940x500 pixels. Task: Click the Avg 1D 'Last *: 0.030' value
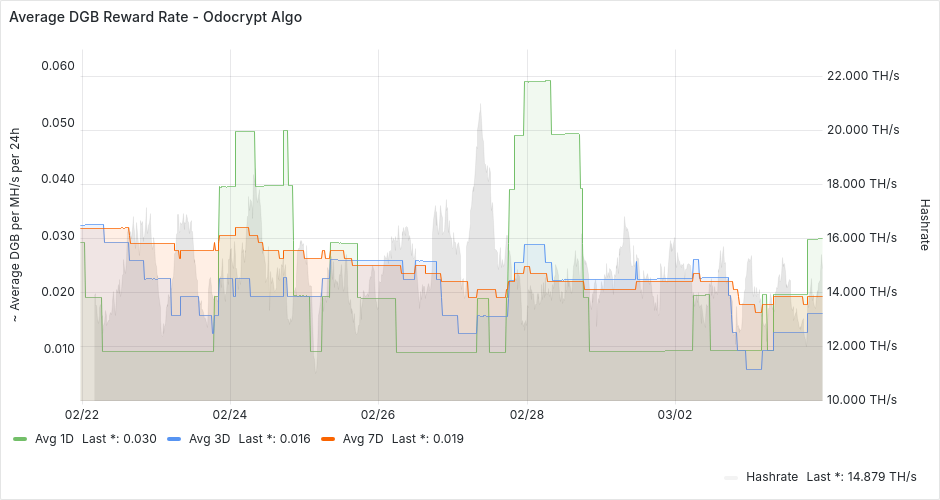pos(119,438)
